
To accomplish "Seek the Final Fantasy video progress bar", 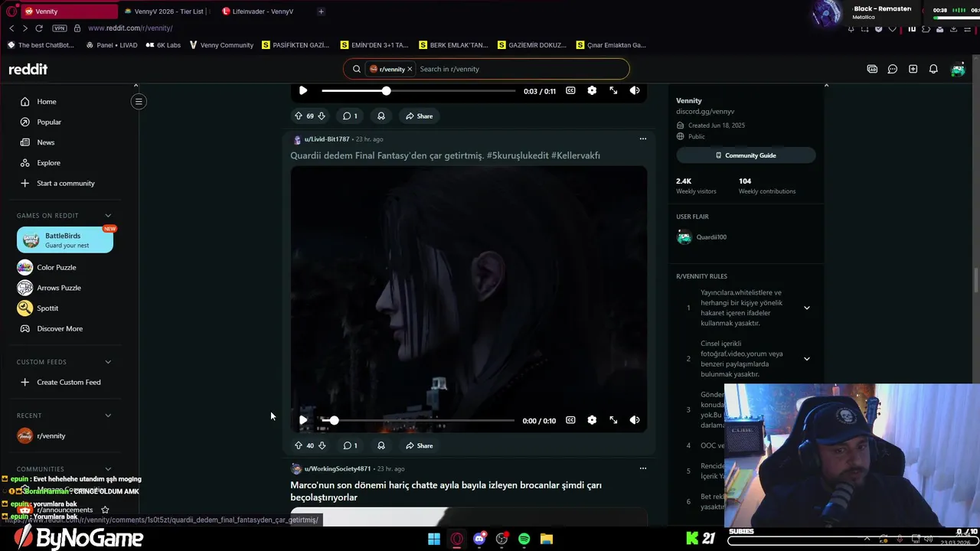I will [x=418, y=420].
